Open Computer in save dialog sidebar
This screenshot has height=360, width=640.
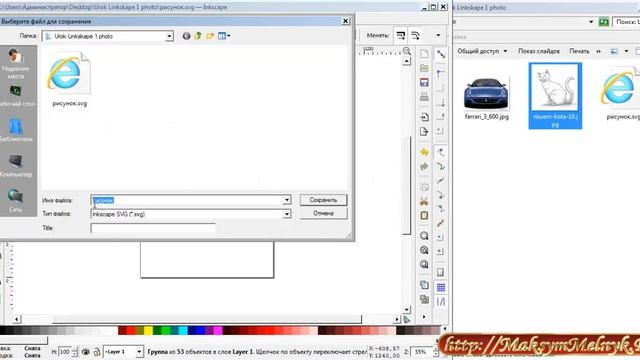click(x=16, y=166)
